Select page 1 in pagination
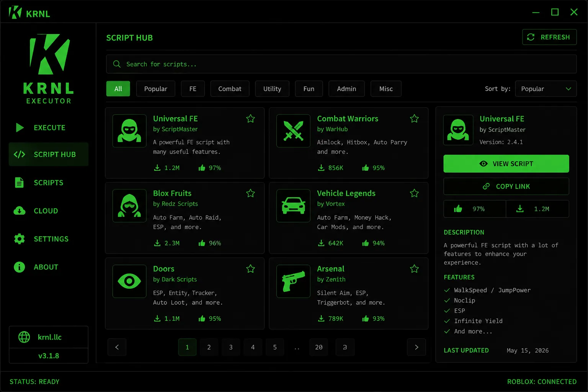This screenshot has height=392, width=588. 187,347
